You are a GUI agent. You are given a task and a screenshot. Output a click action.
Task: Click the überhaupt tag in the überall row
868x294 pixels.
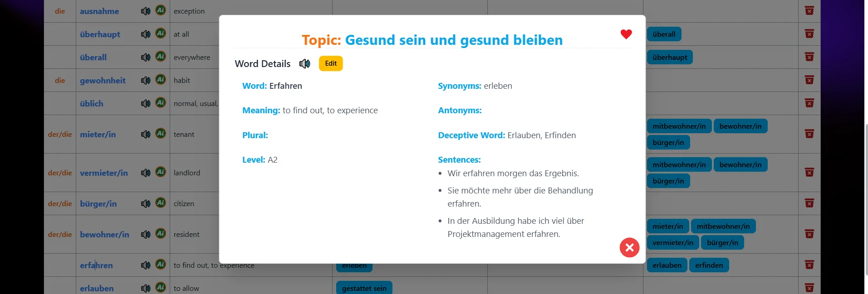click(669, 58)
